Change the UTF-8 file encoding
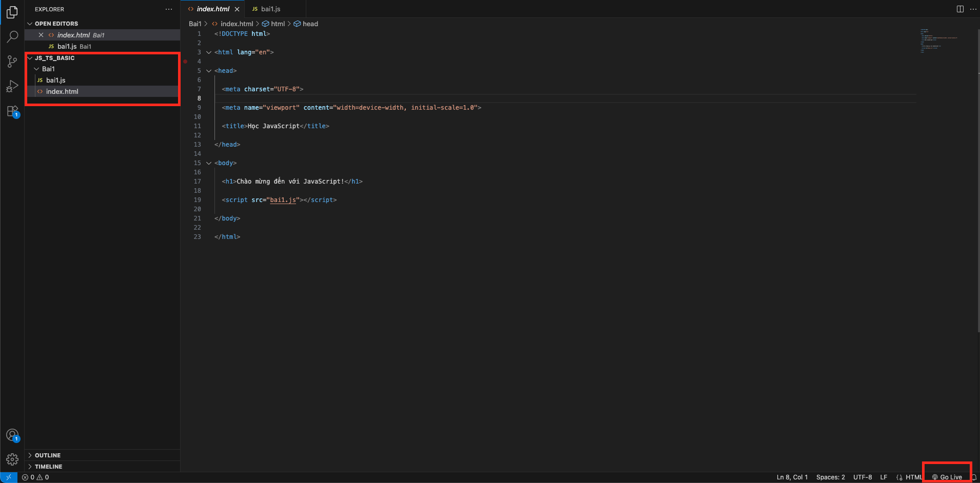Image resolution: width=980 pixels, height=483 pixels. click(862, 477)
